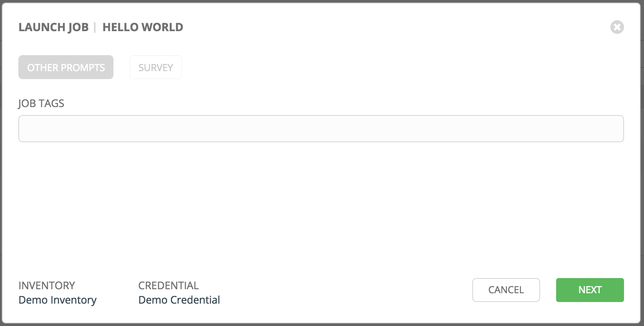The width and height of the screenshot is (644, 326).
Task: Close the Launch Job dialog
Action: coord(617,27)
